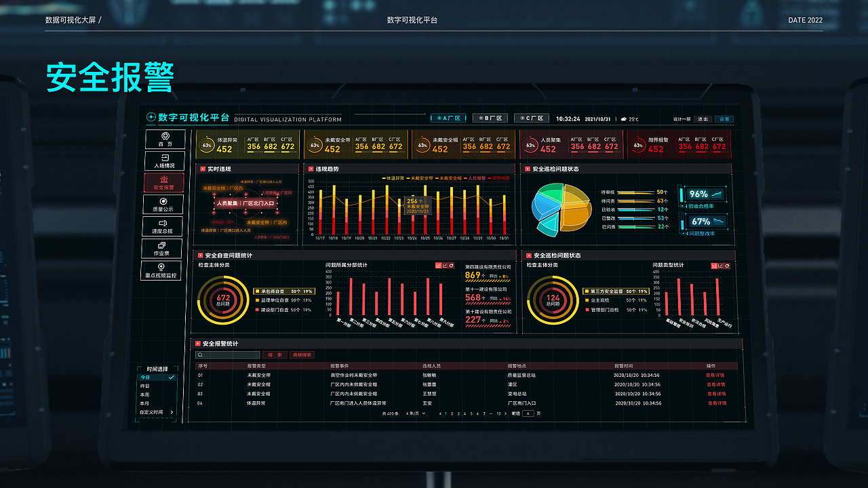Select the A厂区 radio option
This screenshot has width=868, height=488.
click(x=448, y=119)
